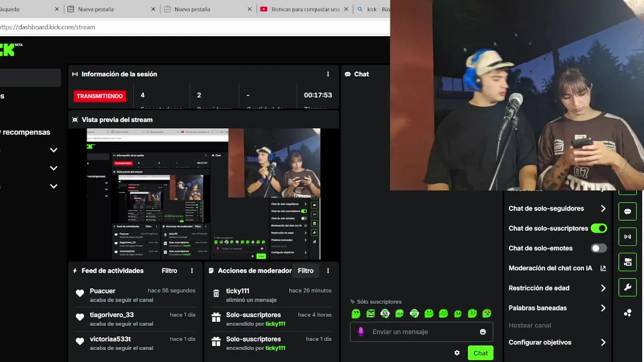The image size is (644, 362).
Task: Click green ticky111 link in hace 4 horas row
Action: (275, 324)
